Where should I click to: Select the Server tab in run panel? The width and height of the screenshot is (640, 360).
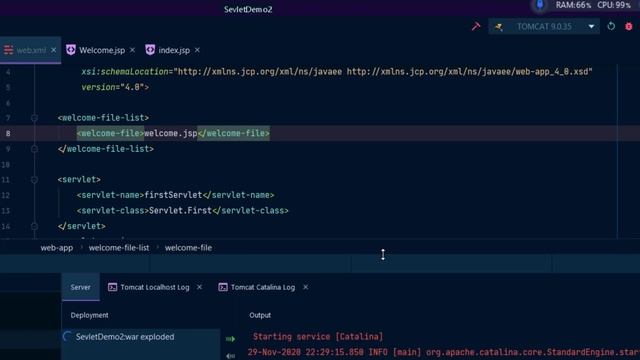[80, 287]
